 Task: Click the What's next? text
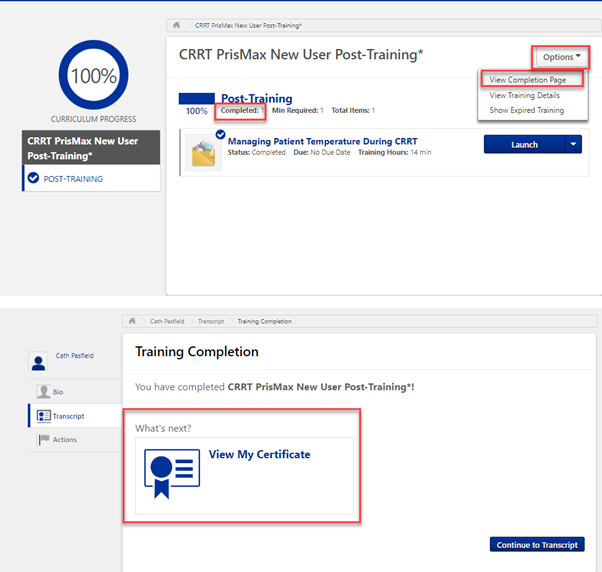click(163, 428)
